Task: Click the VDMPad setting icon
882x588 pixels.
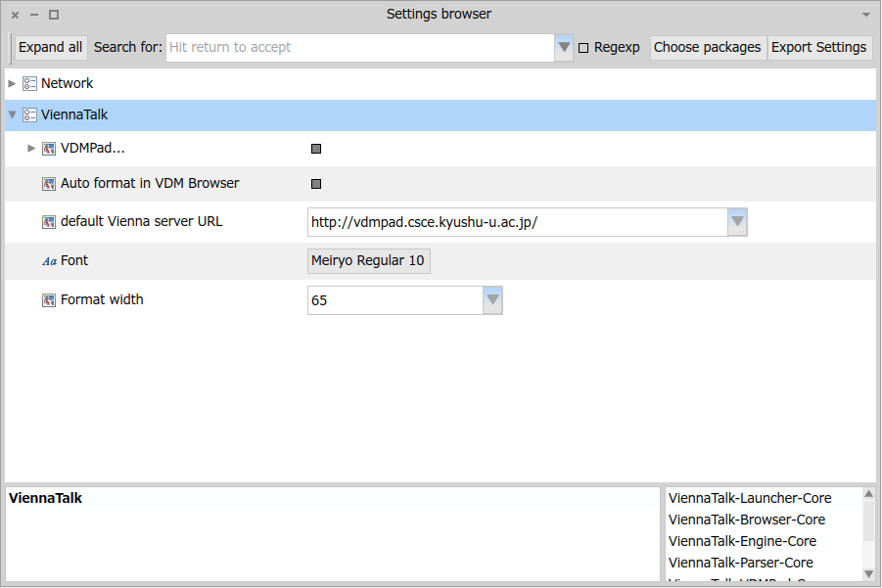Action: 49,149
